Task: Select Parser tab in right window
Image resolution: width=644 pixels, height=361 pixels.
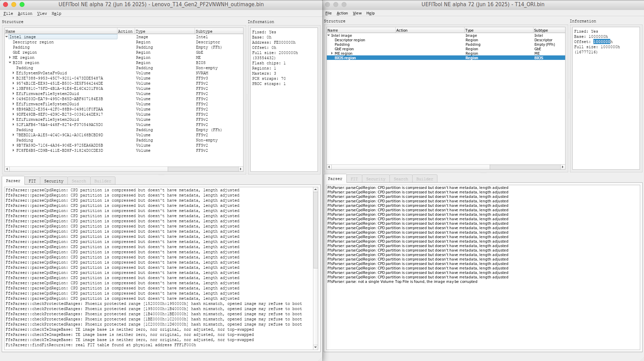Action: 335,179
